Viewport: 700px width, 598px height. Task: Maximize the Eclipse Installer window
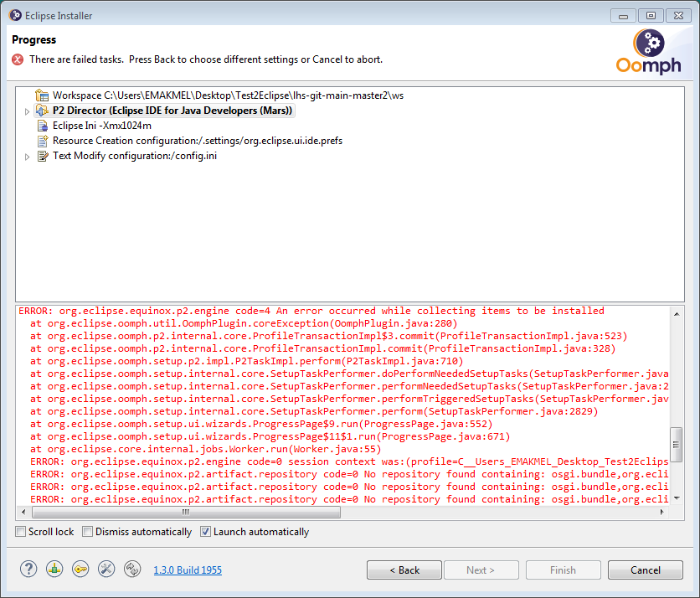[651, 16]
